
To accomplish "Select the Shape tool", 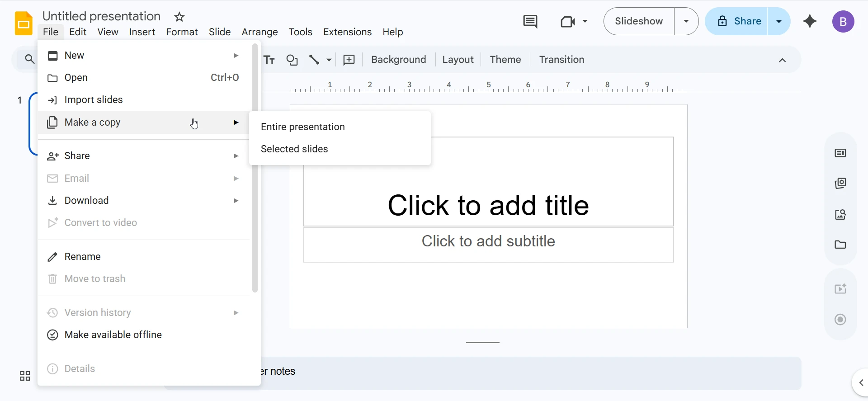I will click(292, 60).
